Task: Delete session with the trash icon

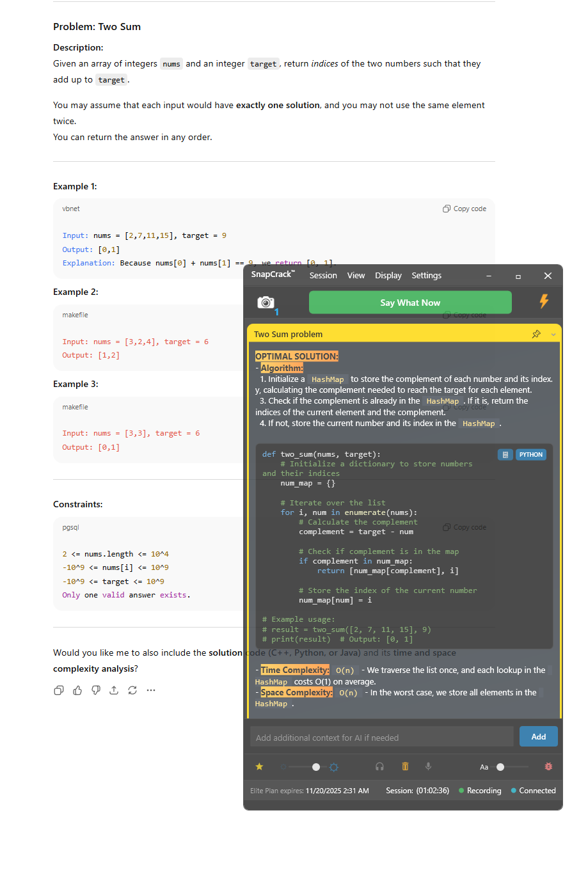Action: [404, 766]
